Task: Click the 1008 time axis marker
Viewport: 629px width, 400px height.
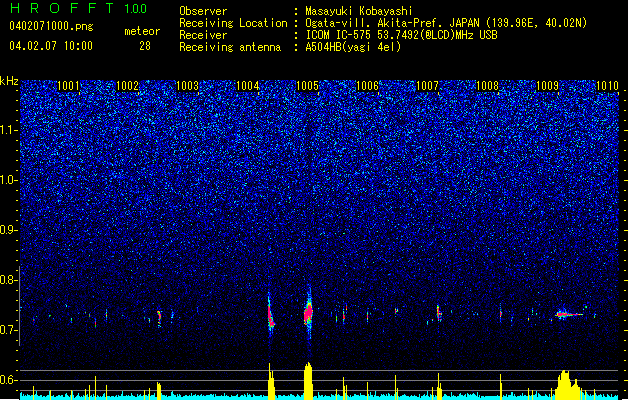Action: pyautogui.click(x=487, y=86)
